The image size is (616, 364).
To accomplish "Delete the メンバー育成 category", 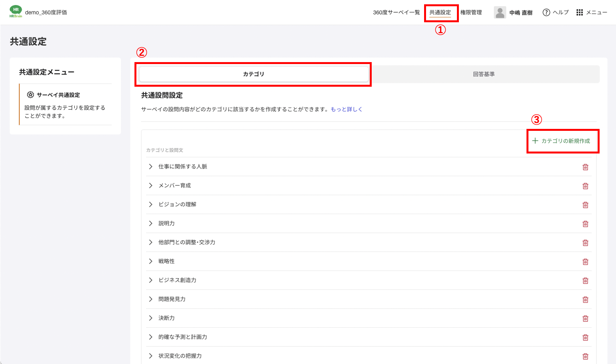I will pos(586,186).
